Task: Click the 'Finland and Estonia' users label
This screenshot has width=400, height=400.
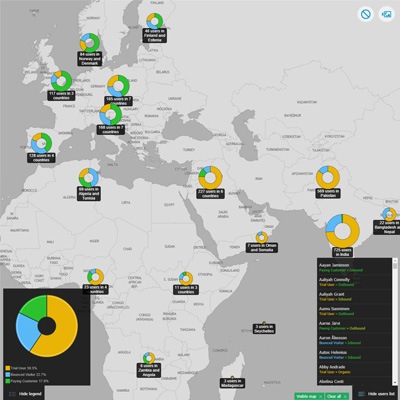Action: click(x=155, y=35)
